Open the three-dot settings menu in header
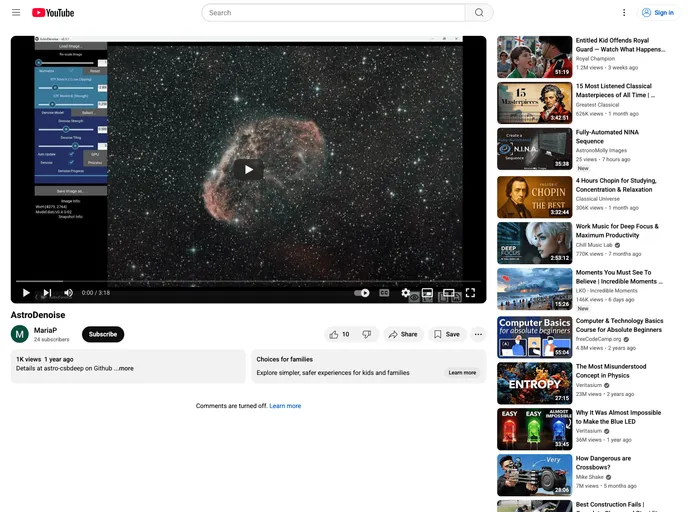This screenshot has width=688, height=512. [624, 13]
